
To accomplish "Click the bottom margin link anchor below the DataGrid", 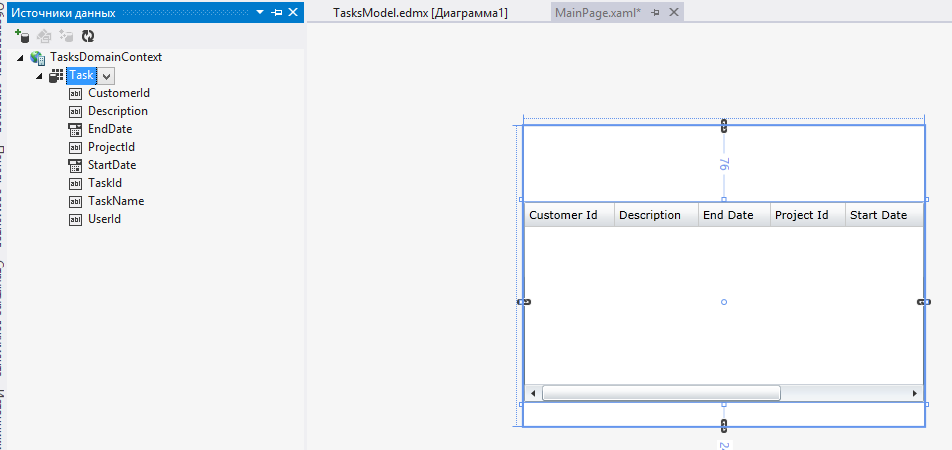I will coord(723,425).
